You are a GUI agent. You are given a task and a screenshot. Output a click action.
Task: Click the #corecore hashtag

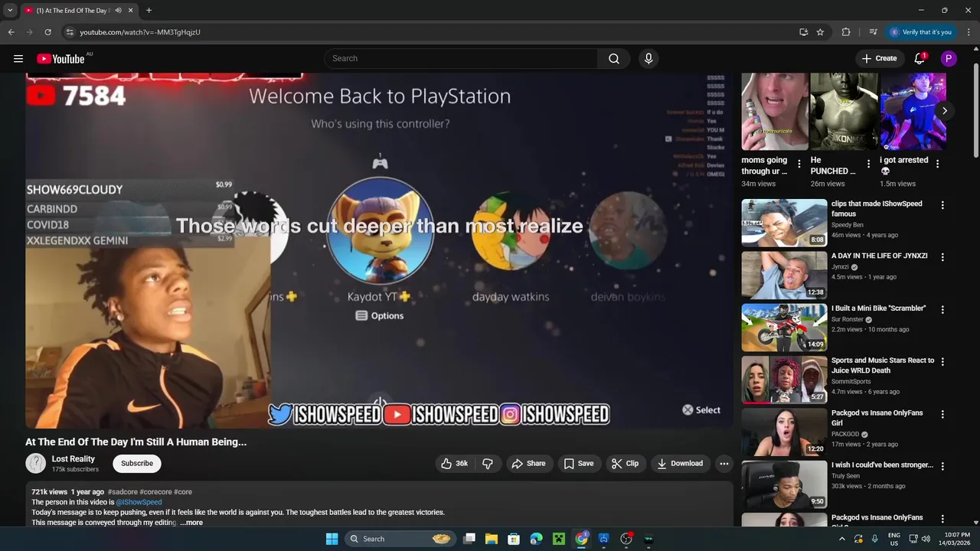155,492
